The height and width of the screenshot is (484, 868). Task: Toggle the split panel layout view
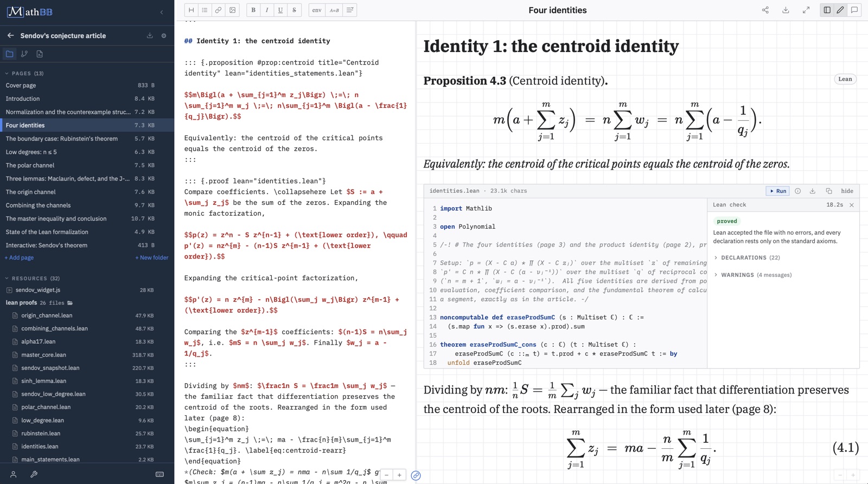(x=827, y=10)
